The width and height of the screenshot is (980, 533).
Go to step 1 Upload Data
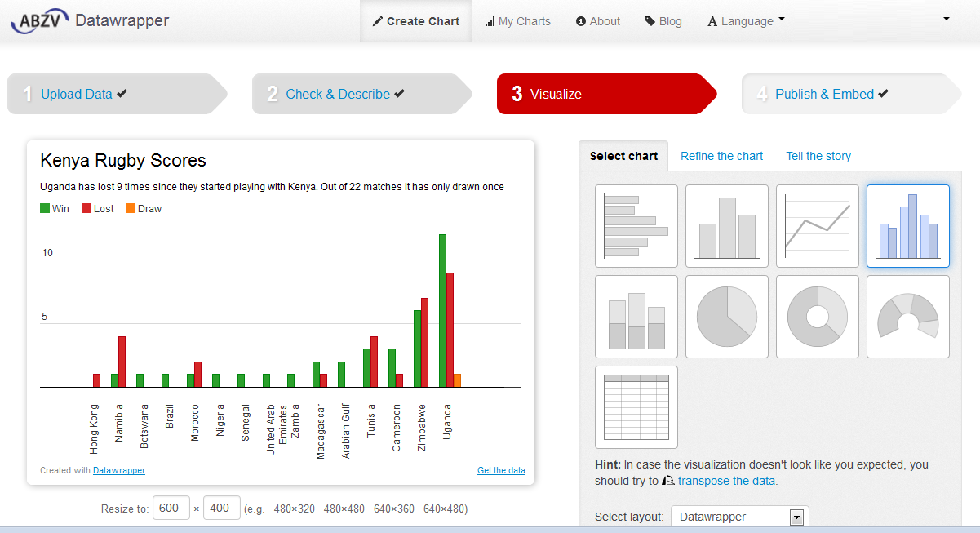tap(117, 94)
